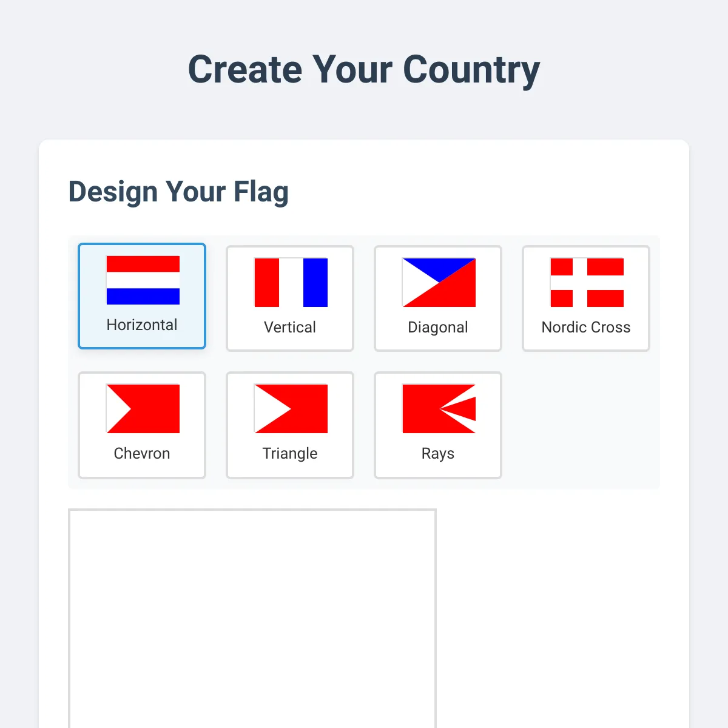Click the 'Triangle' text label
Image resolution: width=728 pixels, height=728 pixels.
(x=290, y=454)
